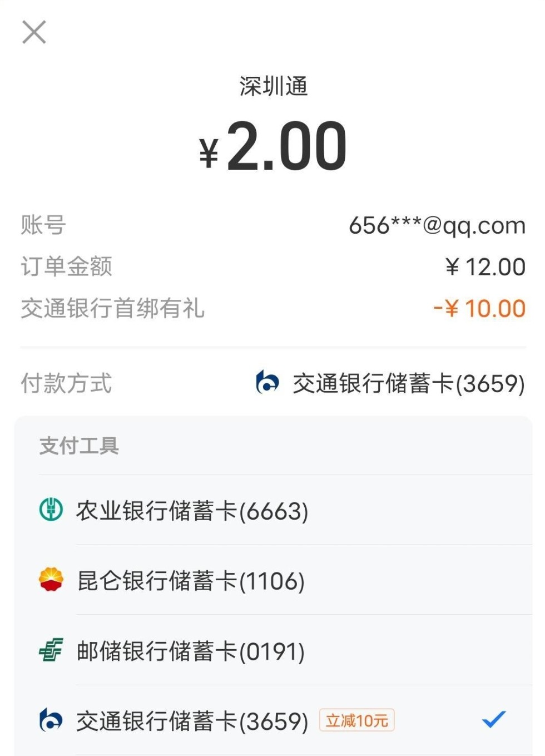Close the payment sheet with X
Viewport: 545px width, 756px height.
(34, 32)
